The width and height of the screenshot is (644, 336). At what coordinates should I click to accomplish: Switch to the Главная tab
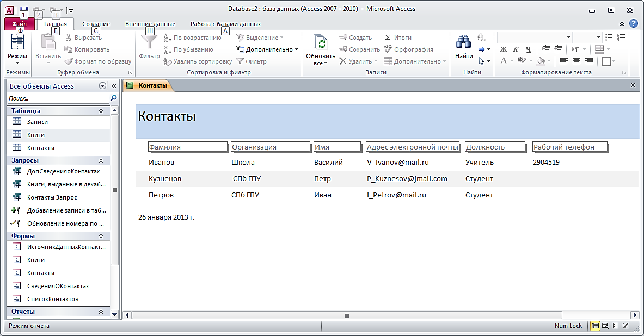(56, 24)
